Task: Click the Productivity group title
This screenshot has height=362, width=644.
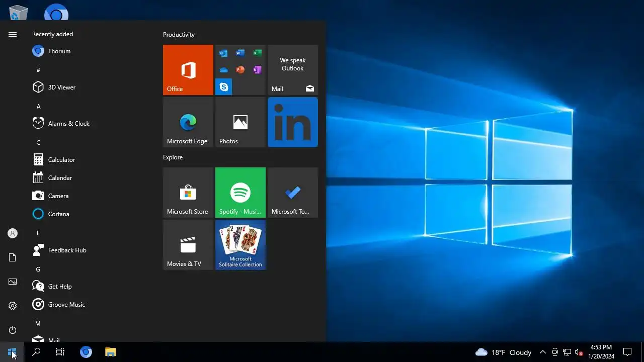Action: [179, 35]
